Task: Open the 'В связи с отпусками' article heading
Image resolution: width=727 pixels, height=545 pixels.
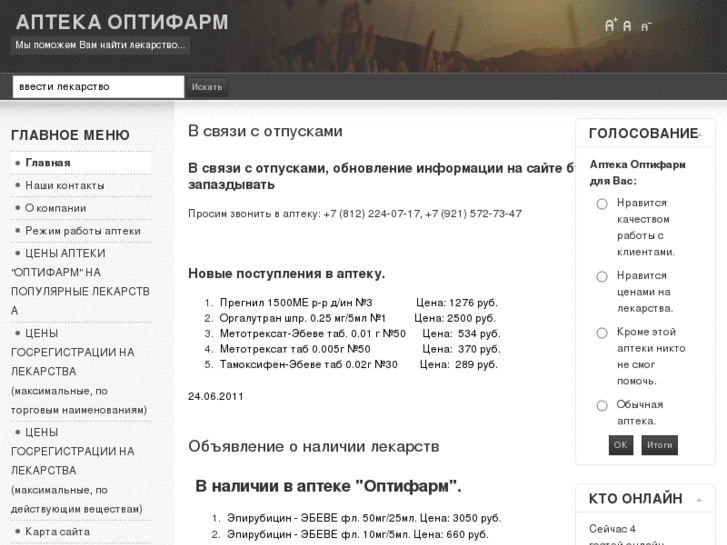Action: [265, 131]
